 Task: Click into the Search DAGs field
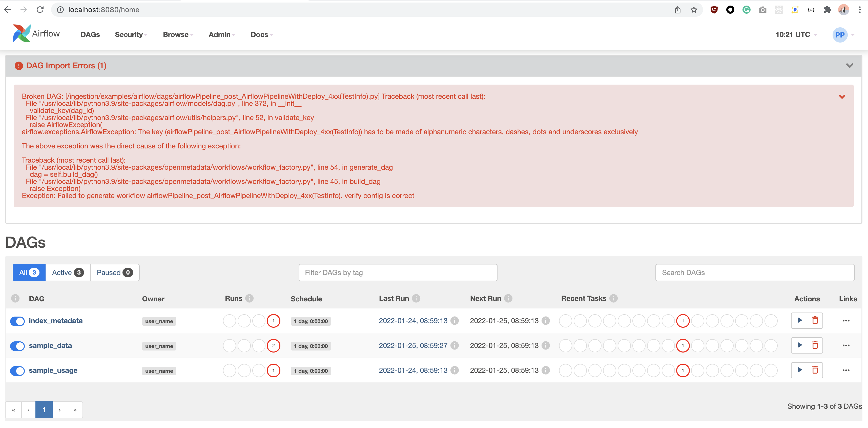point(754,272)
